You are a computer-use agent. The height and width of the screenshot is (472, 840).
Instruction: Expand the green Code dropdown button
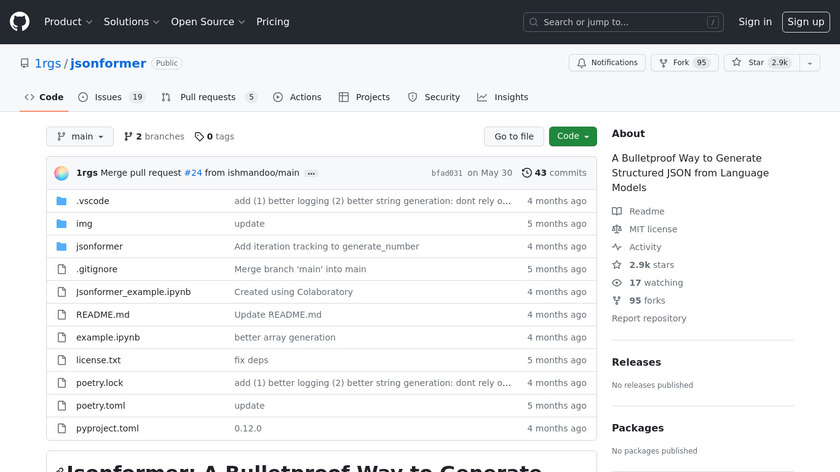(x=573, y=137)
